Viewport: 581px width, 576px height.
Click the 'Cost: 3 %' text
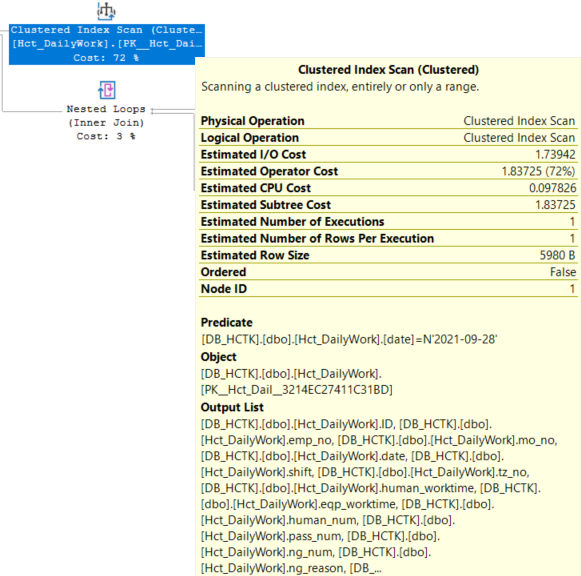(106, 136)
